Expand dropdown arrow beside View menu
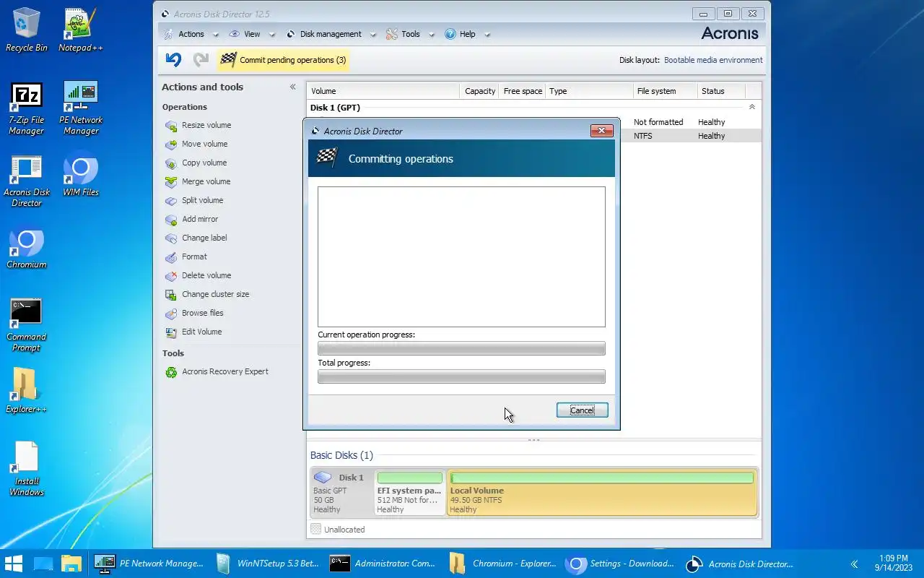Screen dimensions: 924x578 click(272, 35)
